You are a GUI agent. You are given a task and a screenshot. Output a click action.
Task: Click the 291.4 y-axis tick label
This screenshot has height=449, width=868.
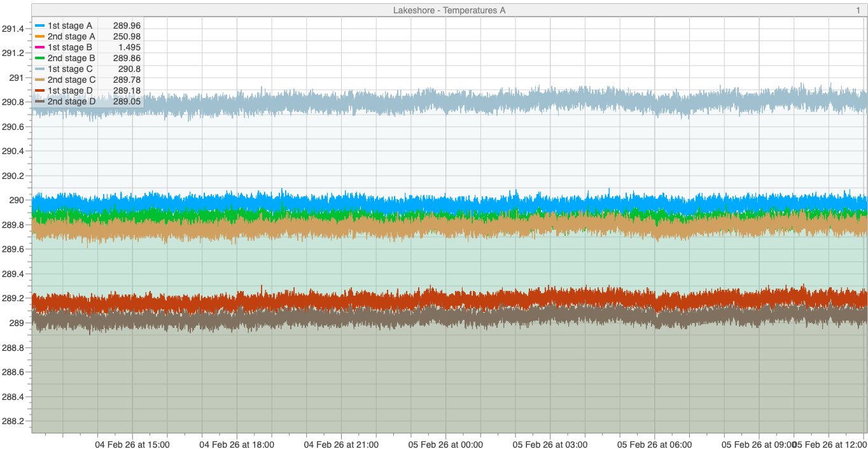13,29
